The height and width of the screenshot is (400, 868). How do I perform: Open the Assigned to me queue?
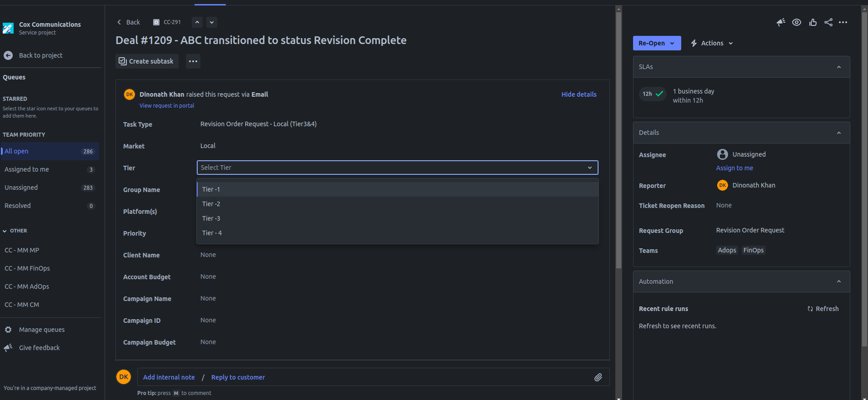tap(50, 169)
